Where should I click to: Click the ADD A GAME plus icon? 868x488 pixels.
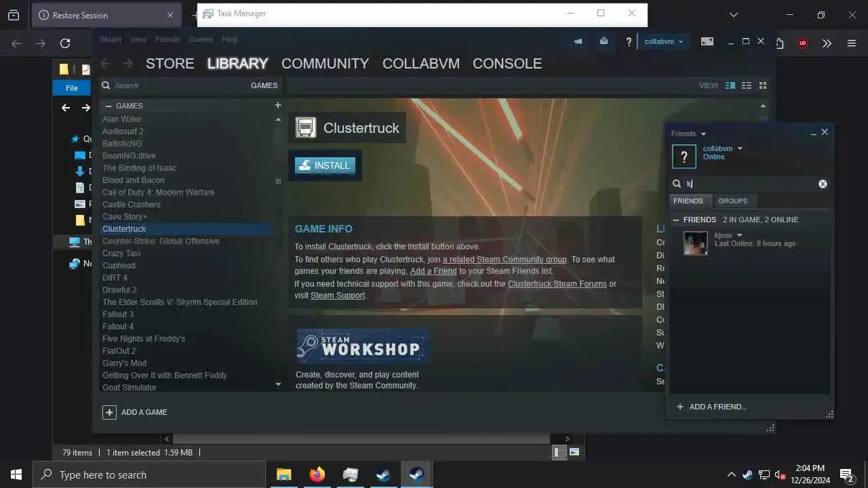(x=109, y=412)
